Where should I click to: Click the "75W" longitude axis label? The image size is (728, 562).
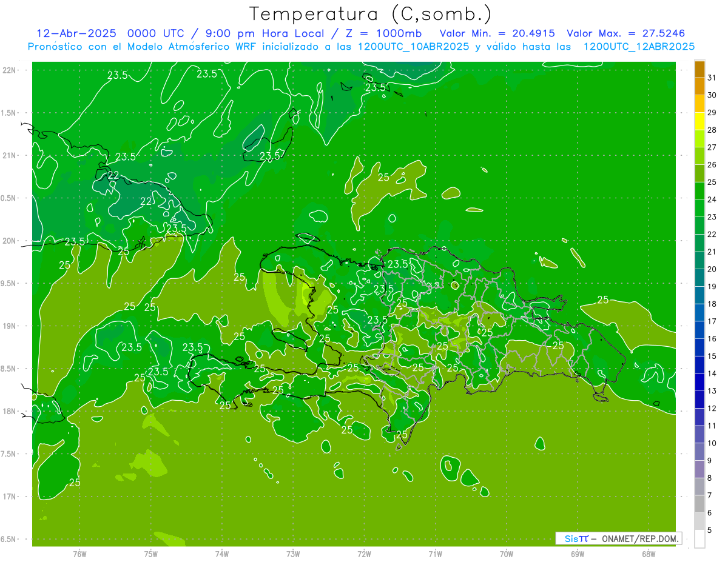pyautogui.click(x=150, y=554)
